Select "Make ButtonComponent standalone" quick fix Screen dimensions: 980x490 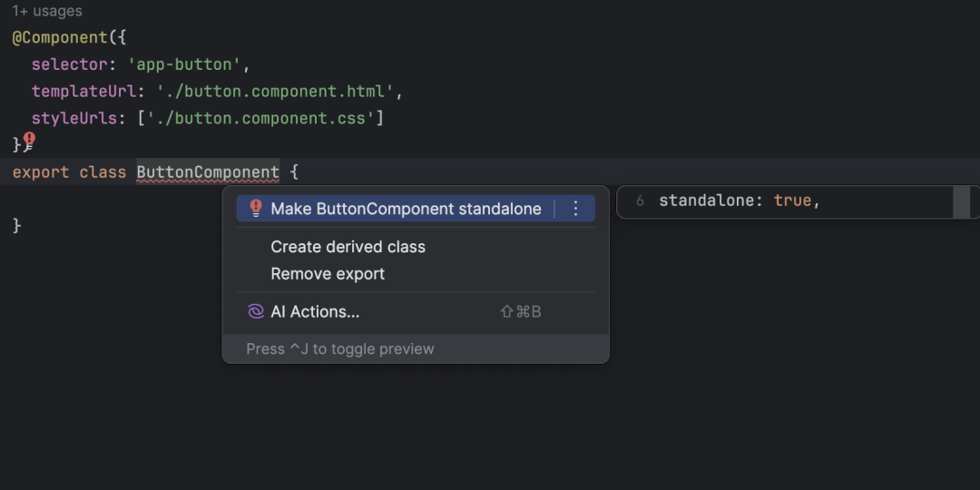click(x=406, y=209)
